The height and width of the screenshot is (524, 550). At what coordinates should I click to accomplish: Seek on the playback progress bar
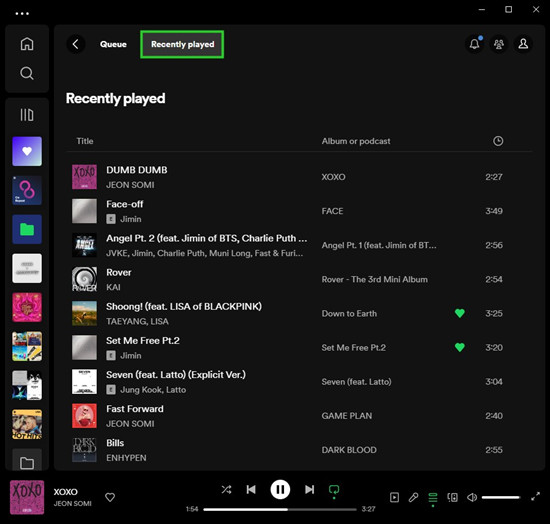coord(280,509)
